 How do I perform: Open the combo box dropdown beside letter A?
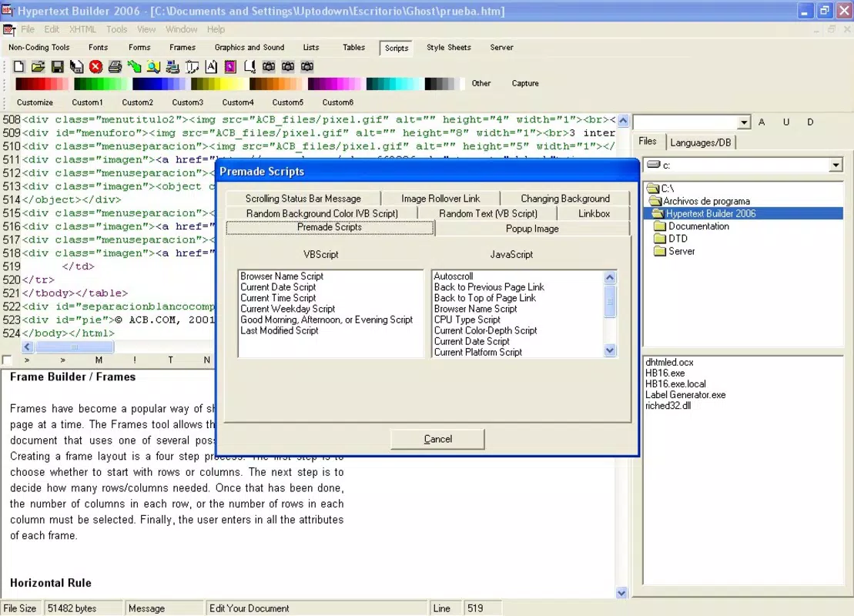(x=744, y=122)
